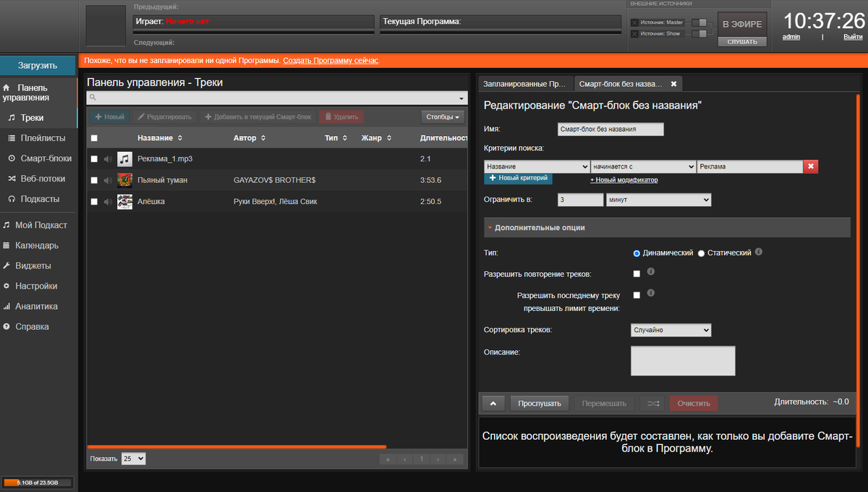The width and height of the screenshot is (868, 492).
Task: Sort tracks by Тип column arrows
Action: coord(345,138)
